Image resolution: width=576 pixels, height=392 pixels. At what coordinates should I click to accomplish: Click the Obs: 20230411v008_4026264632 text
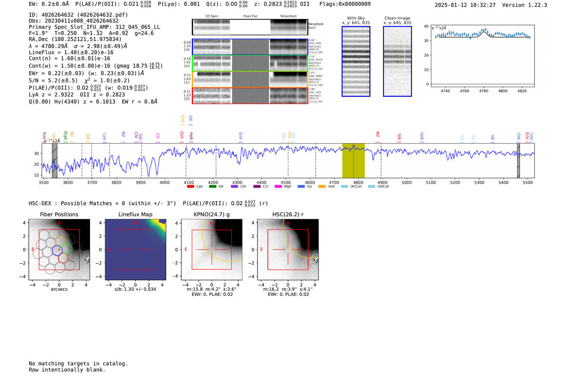click(x=74, y=21)
